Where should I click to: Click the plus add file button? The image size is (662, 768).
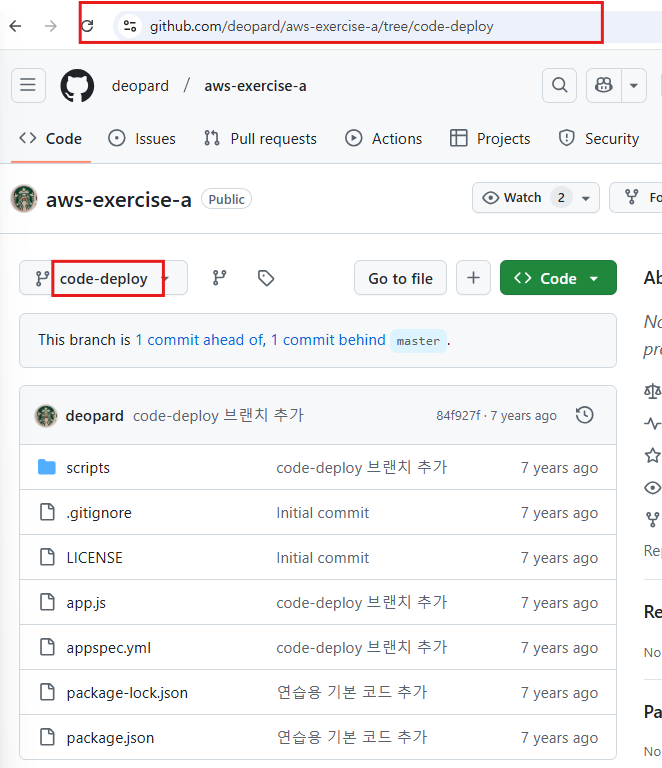click(473, 278)
